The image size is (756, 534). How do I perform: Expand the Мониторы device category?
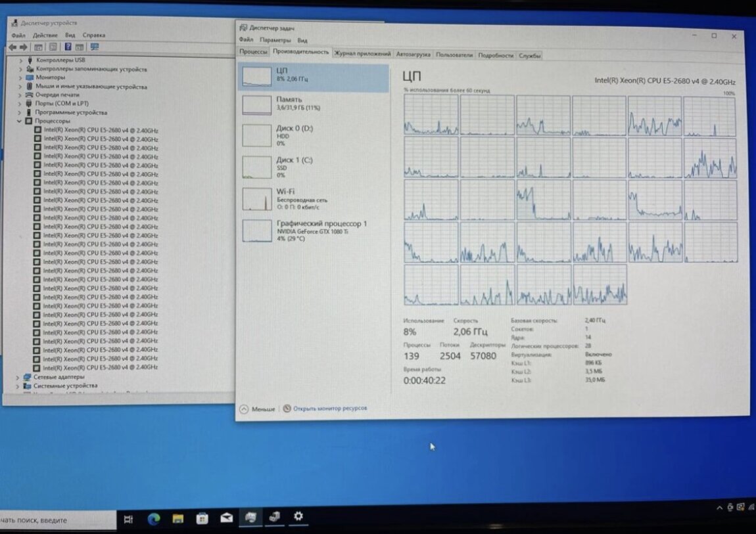tap(20, 78)
